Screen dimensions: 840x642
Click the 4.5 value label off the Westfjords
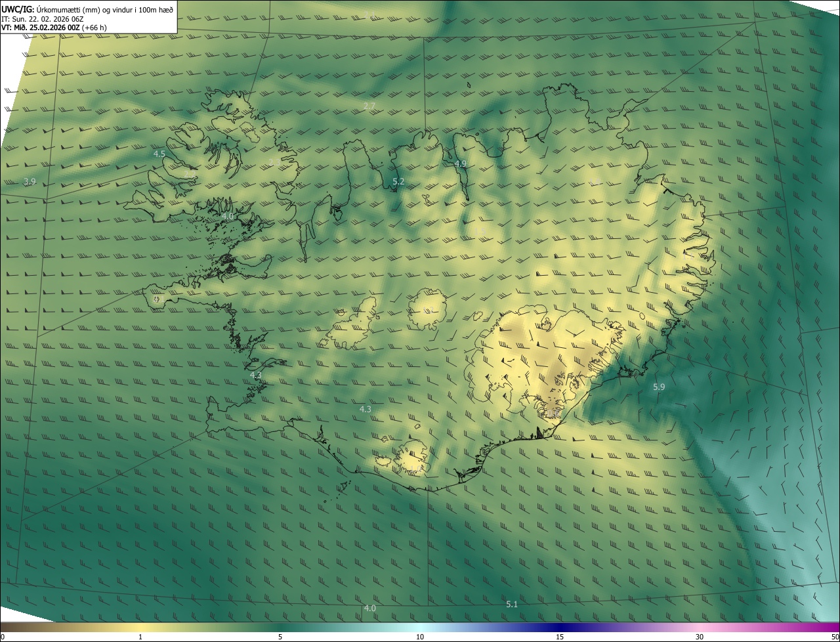pos(159,154)
